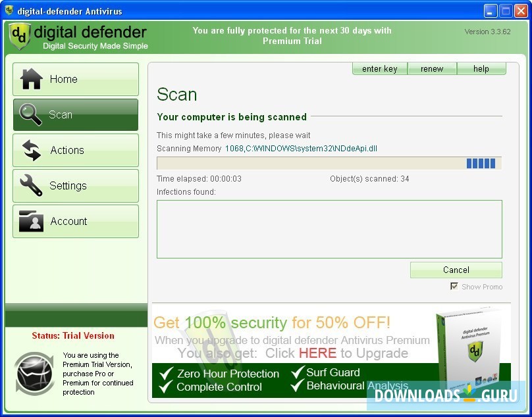Screen dimensions: 532x417
Task: Click the Home house icon
Action: coord(31,79)
